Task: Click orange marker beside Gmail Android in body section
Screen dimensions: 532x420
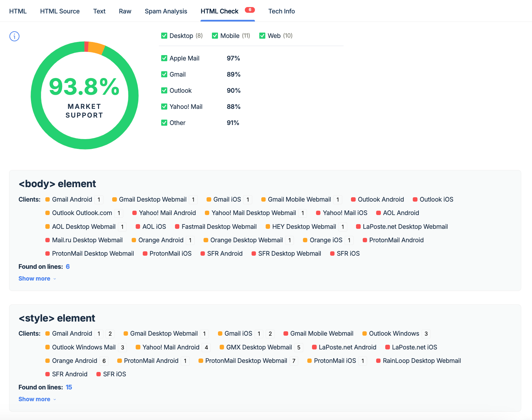Action: pos(48,200)
